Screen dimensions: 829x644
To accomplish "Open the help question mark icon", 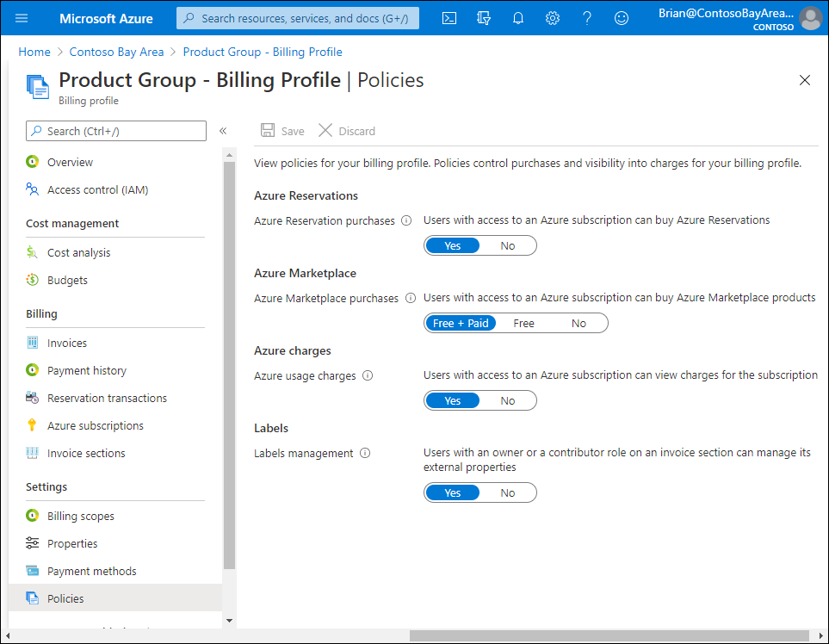I will pos(587,18).
